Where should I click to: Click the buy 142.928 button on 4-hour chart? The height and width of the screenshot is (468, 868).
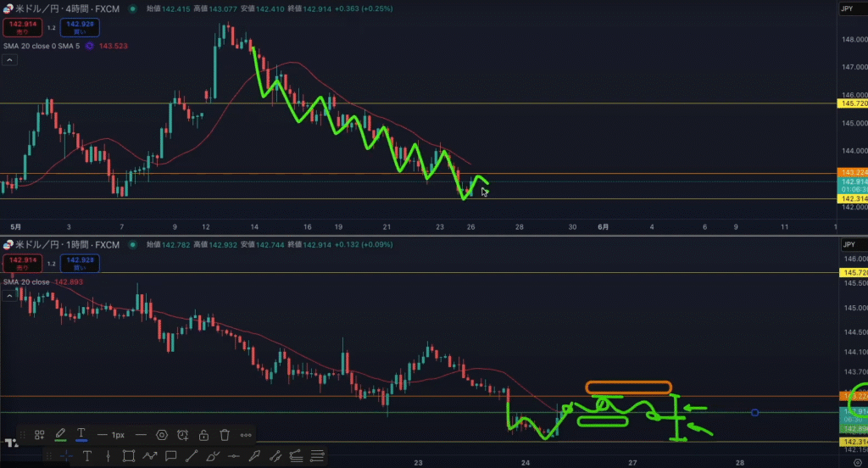coord(80,27)
